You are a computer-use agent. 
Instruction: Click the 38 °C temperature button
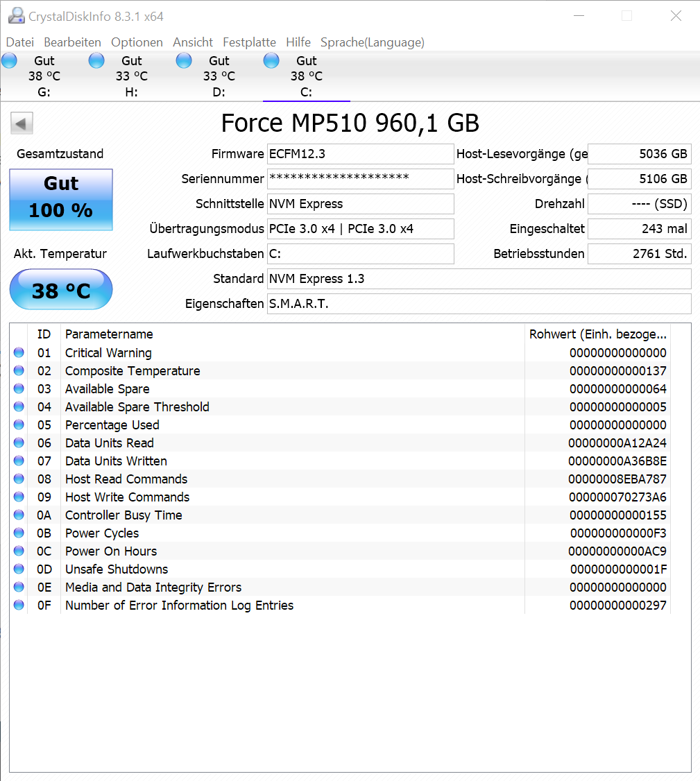click(x=61, y=289)
